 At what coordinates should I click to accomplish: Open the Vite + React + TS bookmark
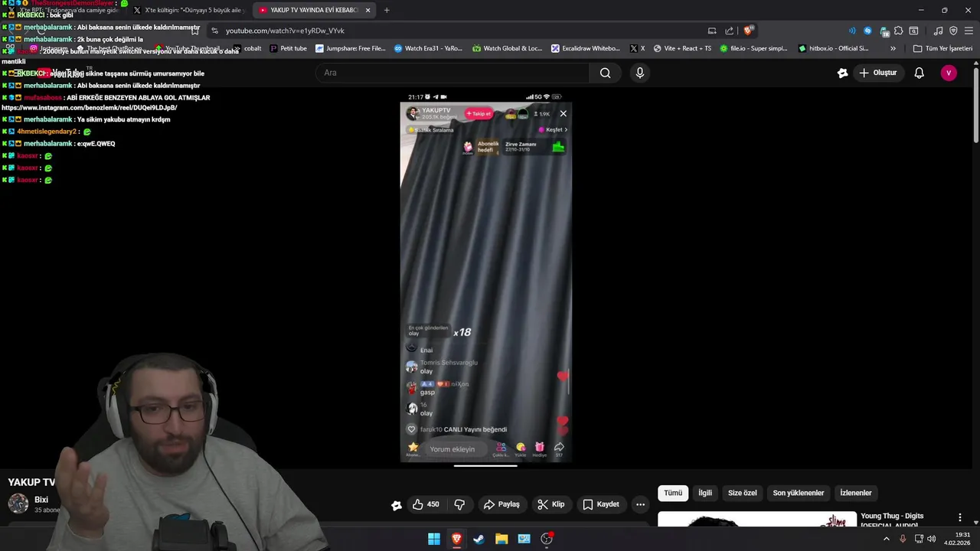(x=682, y=48)
